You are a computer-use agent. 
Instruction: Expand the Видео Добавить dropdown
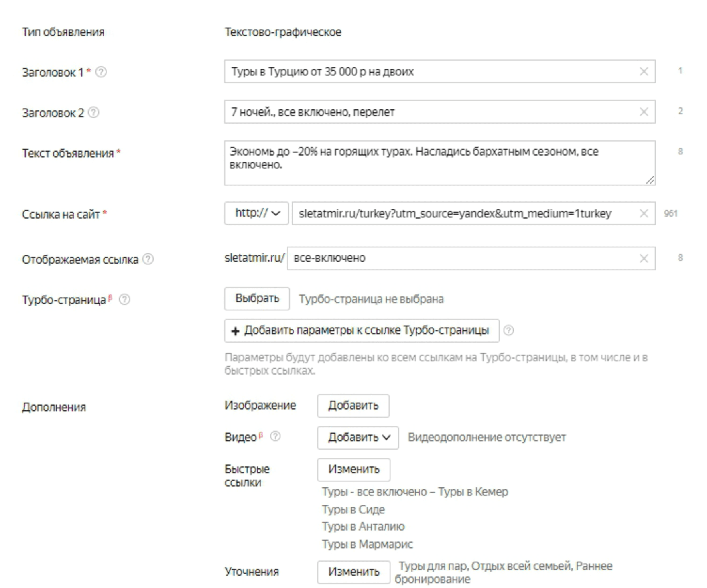(x=358, y=438)
